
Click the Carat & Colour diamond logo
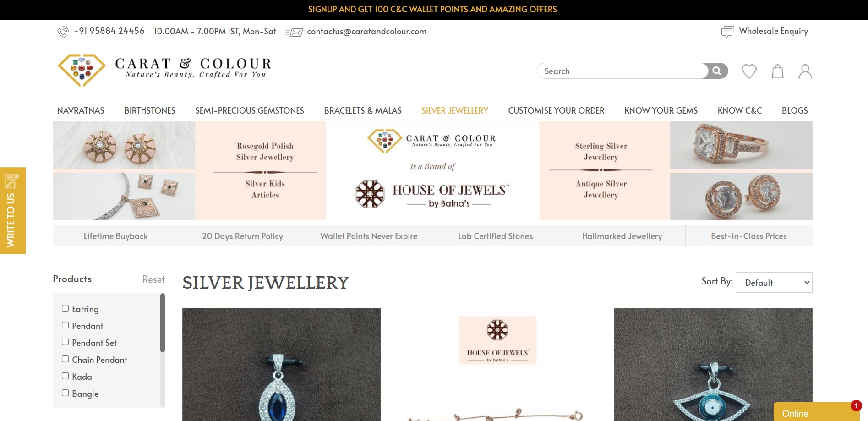(82, 70)
